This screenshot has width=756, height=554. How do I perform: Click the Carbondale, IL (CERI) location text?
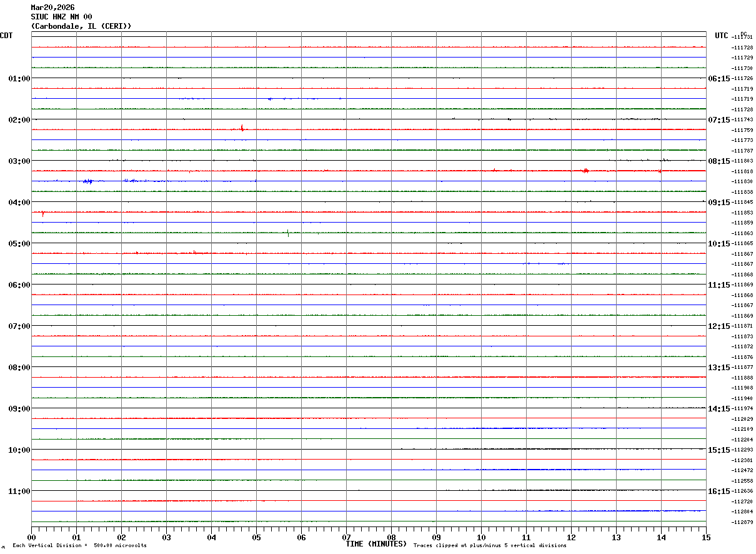(81, 26)
